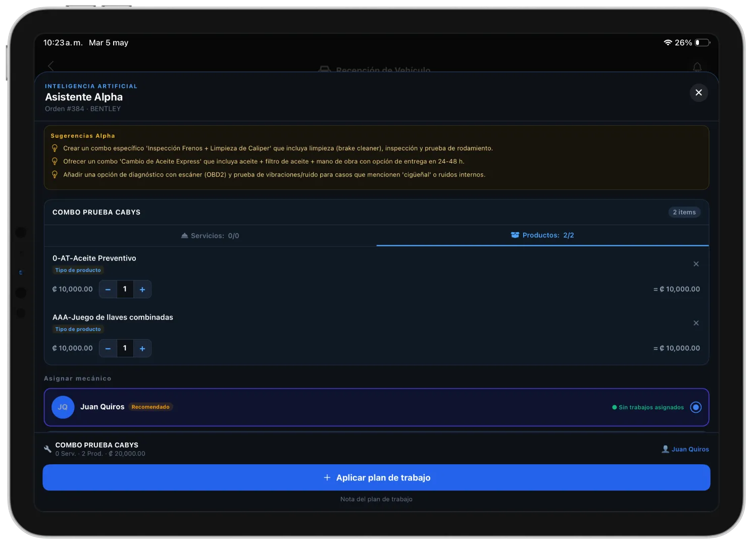756x545 pixels.
Task: Tap the battery indicator in status bar
Action: (702, 43)
